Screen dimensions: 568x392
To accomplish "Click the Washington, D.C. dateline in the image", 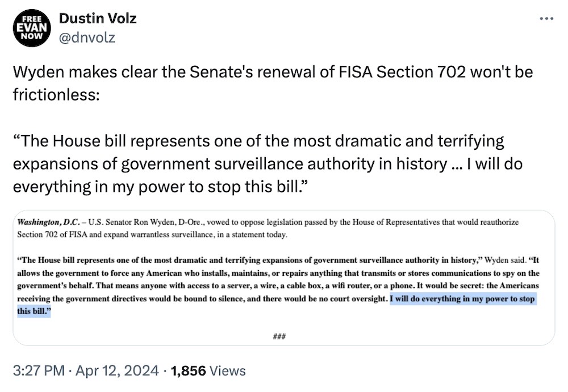I will pos(48,221).
